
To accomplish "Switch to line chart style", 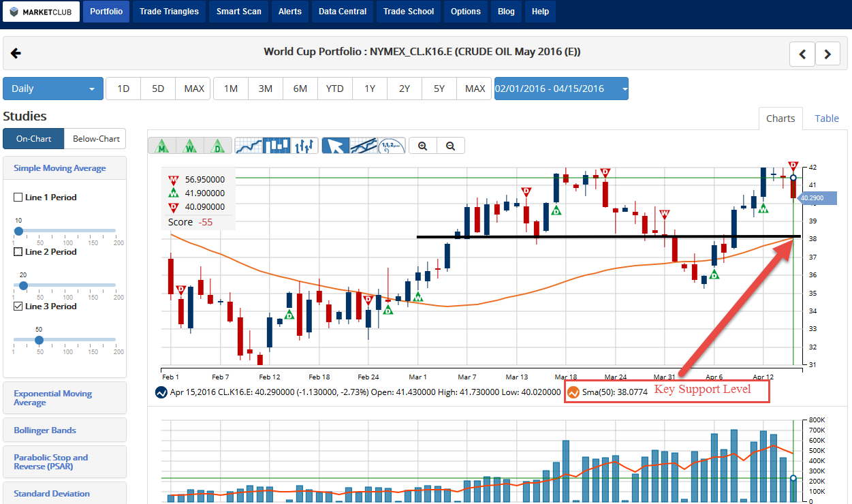I will tap(249, 146).
